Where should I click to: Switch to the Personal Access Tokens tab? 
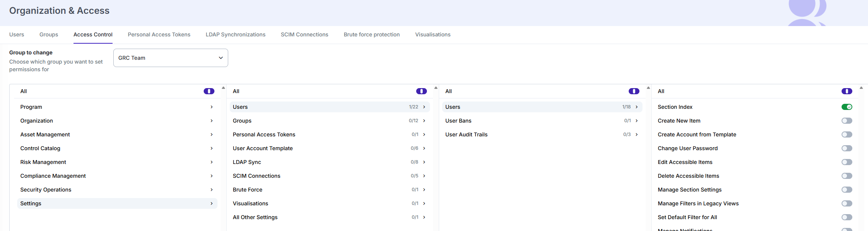point(159,34)
